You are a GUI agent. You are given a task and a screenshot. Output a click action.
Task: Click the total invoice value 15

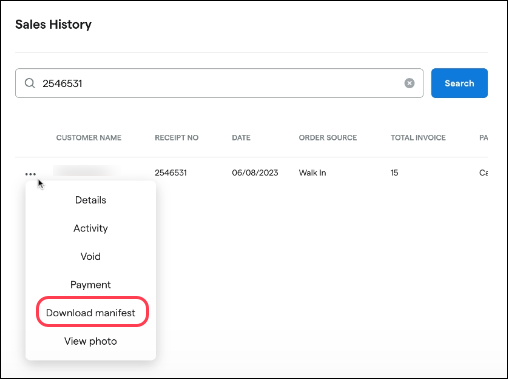(x=394, y=173)
